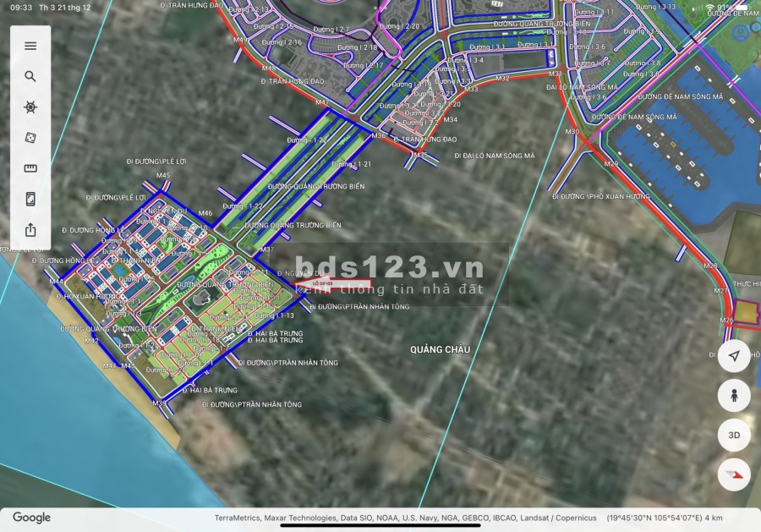Viewport: 761px width, 532px height.
Task: Tap the coordinates and altitude readout
Action: (x=665, y=518)
